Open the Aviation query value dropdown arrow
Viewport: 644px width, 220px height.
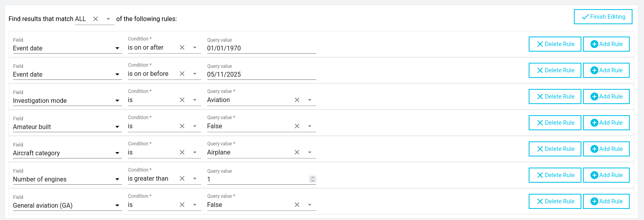coord(310,100)
